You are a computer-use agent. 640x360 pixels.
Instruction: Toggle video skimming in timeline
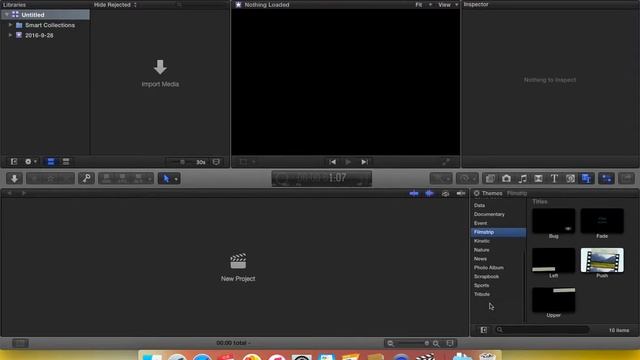click(414, 193)
